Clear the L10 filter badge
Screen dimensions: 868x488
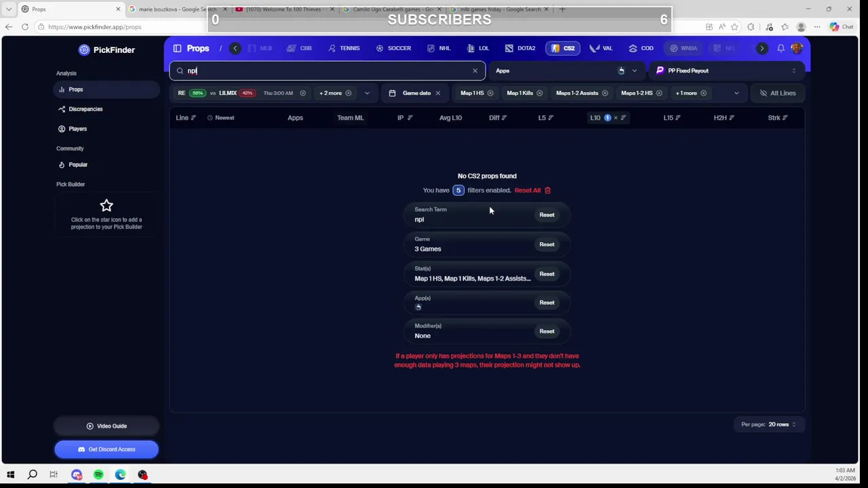click(x=615, y=118)
